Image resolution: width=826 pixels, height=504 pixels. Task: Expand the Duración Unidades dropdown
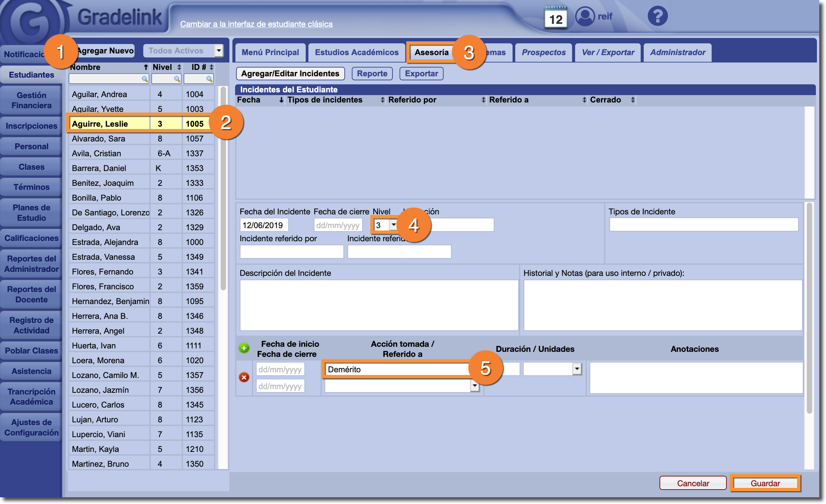point(577,369)
